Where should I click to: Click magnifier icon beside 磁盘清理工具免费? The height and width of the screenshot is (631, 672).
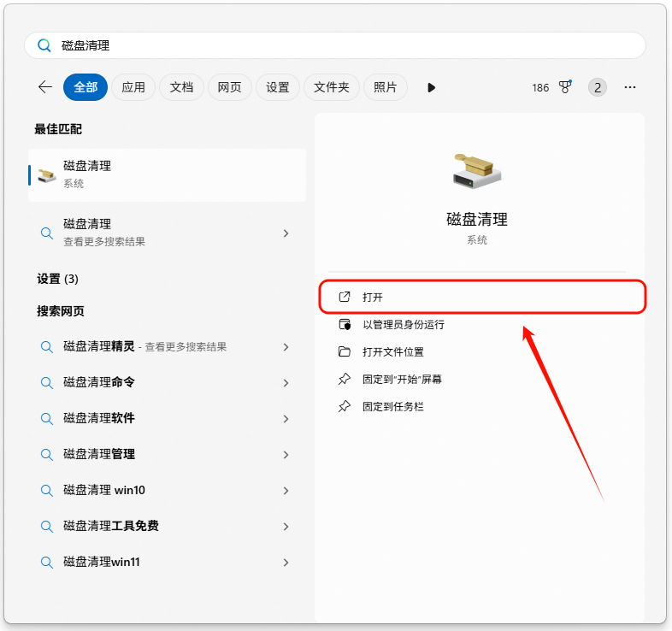tap(47, 527)
